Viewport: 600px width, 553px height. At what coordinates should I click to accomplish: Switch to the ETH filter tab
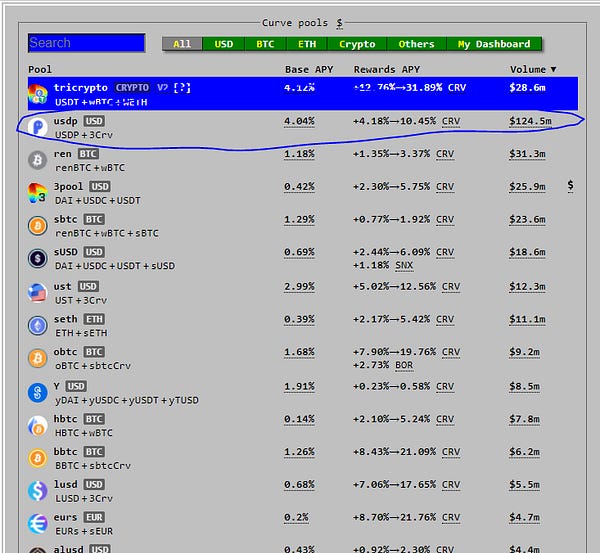[x=307, y=44]
